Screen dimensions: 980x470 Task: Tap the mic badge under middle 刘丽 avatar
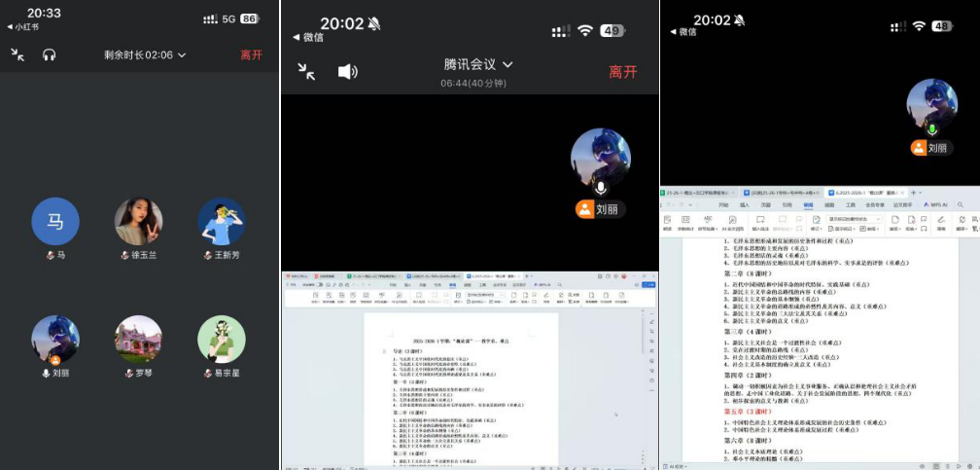[x=601, y=188]
